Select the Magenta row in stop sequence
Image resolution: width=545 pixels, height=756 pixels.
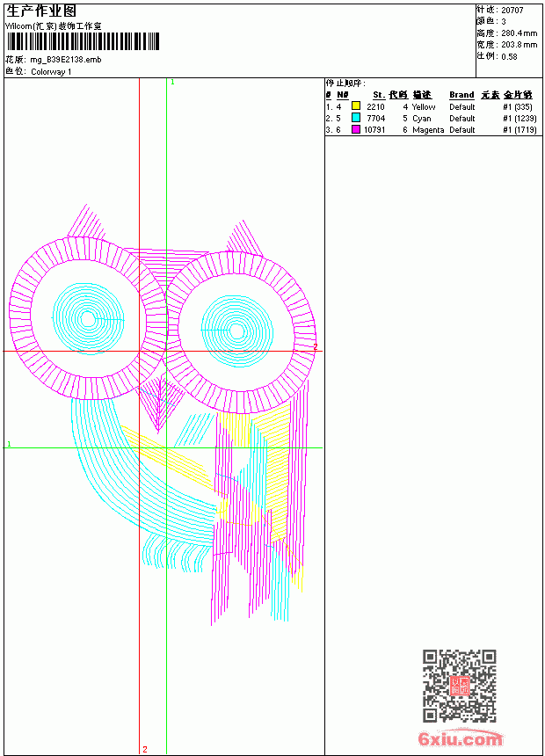tap(432, 130)
